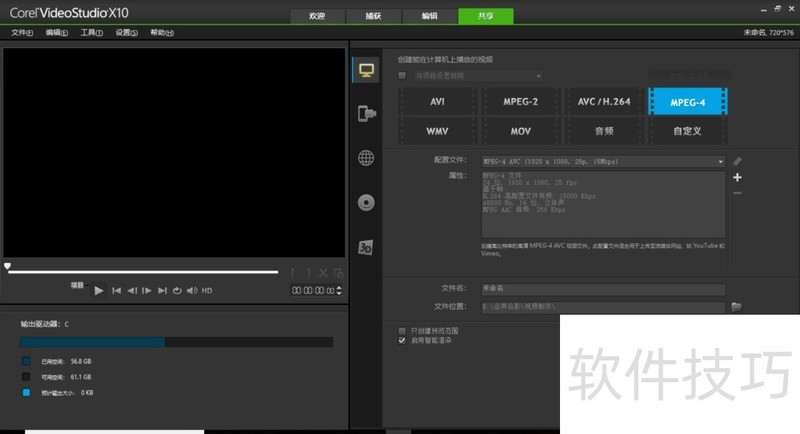Expand the 配置文件 profile dropdown
The image size is (800, 434).
click(x=720, y=161)
